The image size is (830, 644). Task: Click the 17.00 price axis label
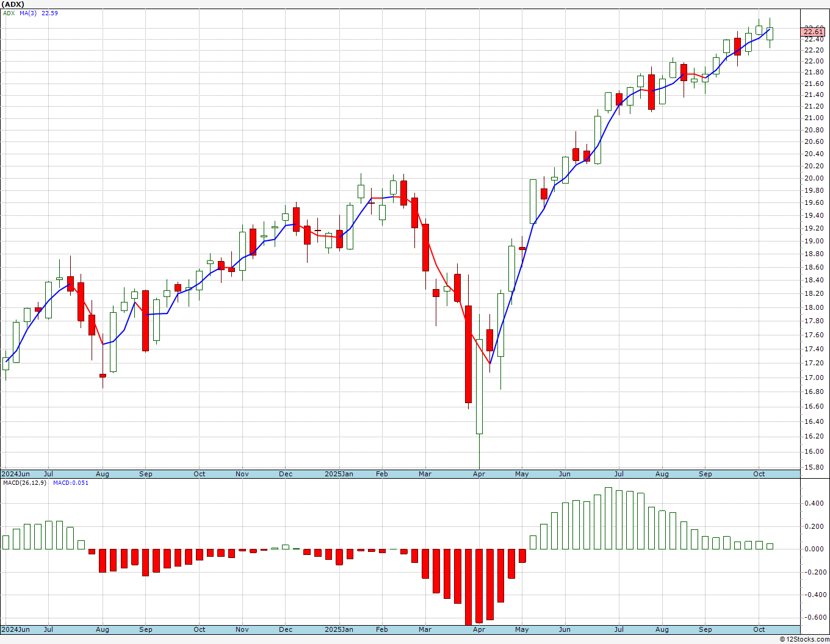pyautogui.click(x=815, y=377)
